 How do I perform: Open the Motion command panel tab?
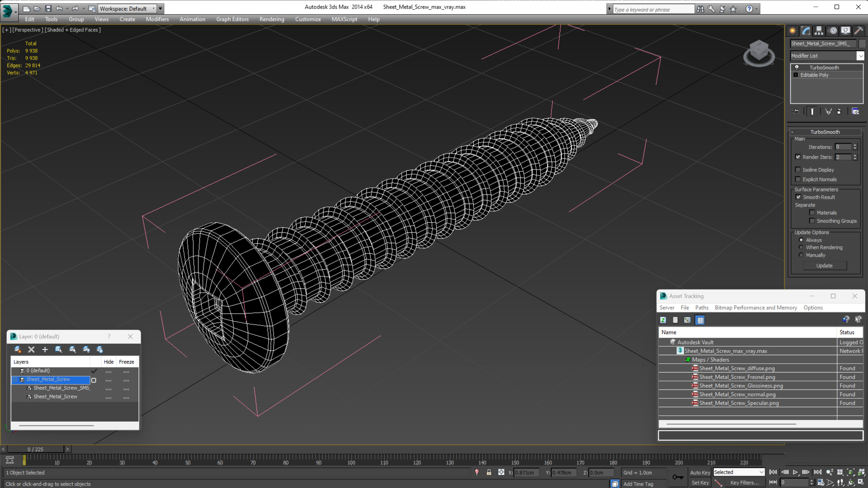833,31
